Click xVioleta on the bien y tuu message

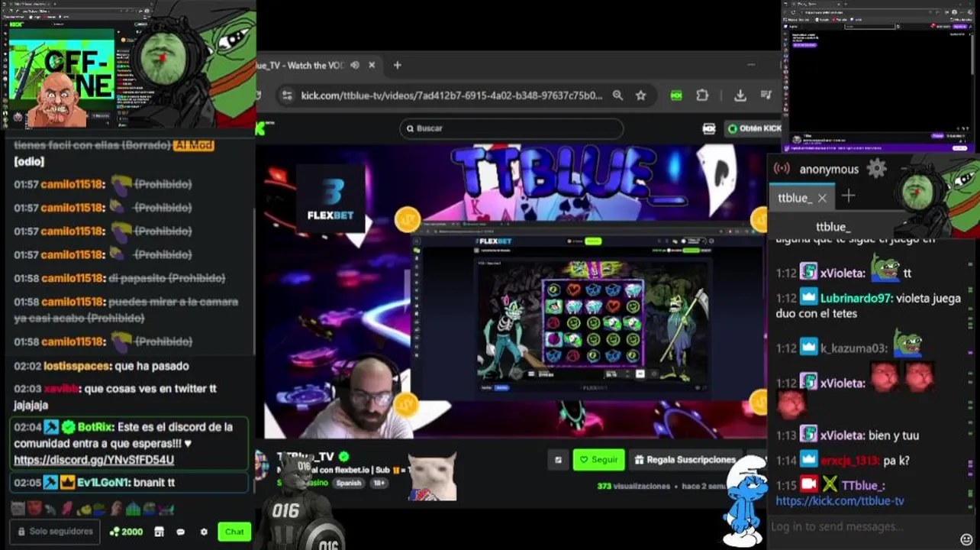point(843,435)
